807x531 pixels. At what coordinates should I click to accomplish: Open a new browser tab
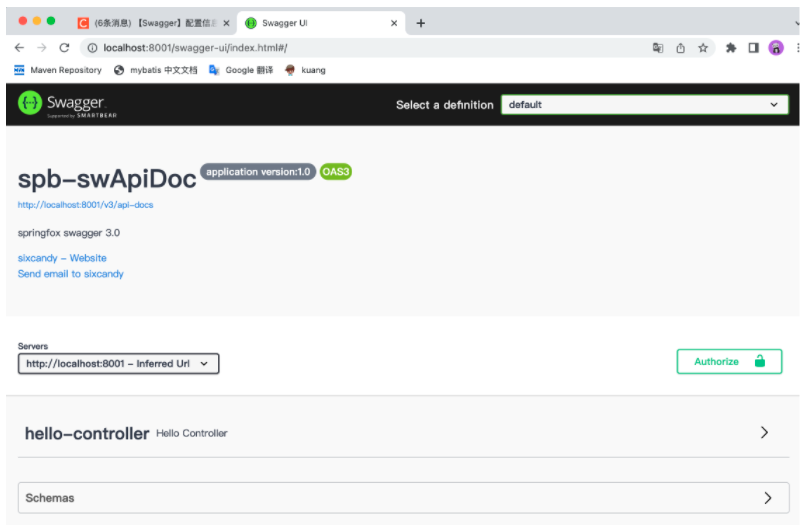point(420,23)
